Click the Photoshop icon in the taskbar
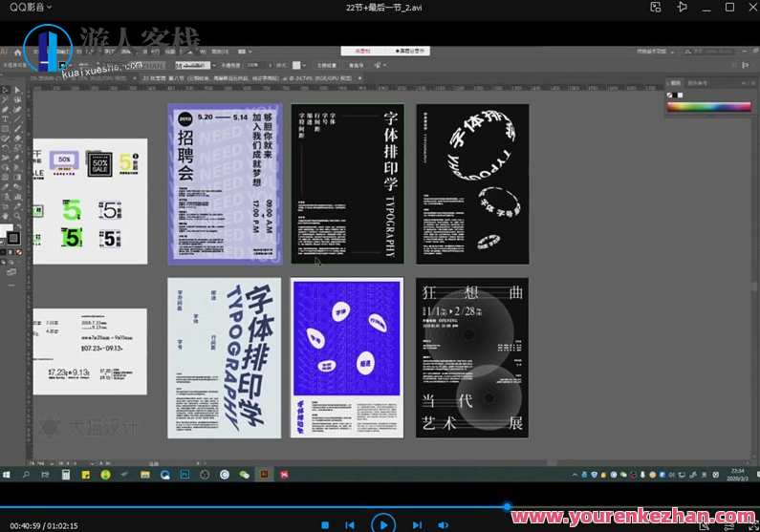 185,474
